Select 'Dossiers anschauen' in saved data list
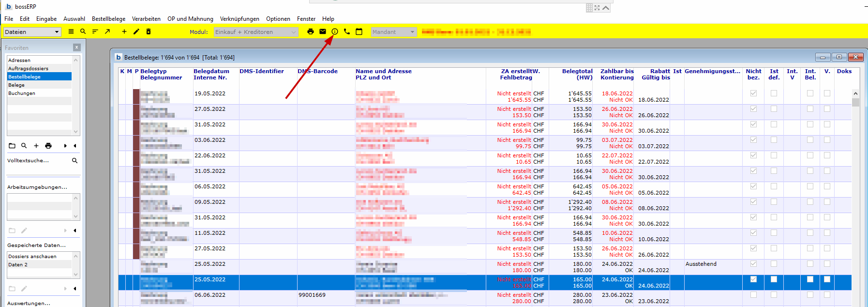Image resolution: width=868 pixels, height=307 pixels. click(x=32, y=256)
